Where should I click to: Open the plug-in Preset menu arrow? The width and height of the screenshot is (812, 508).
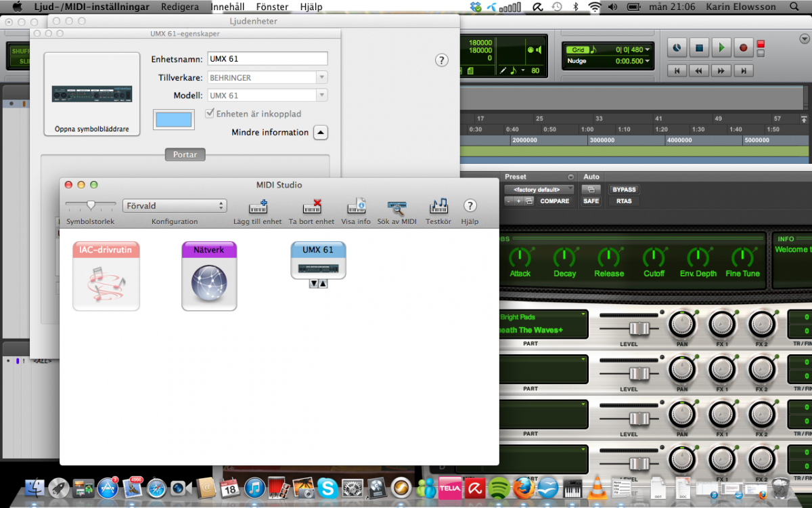pos(570,177)
